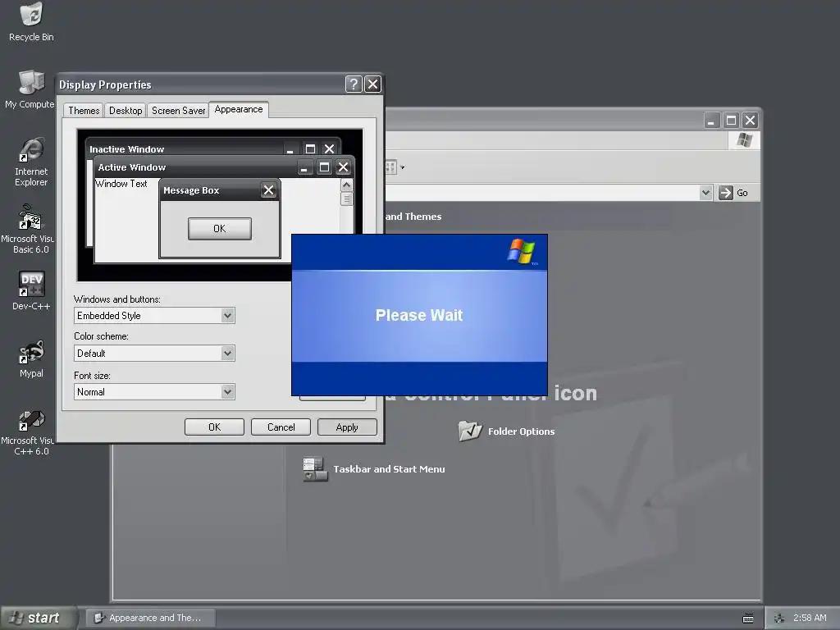Click the Go arrow button in address bar
The width and height of the screenshot is (840, 630).
[x=725, y=193]
